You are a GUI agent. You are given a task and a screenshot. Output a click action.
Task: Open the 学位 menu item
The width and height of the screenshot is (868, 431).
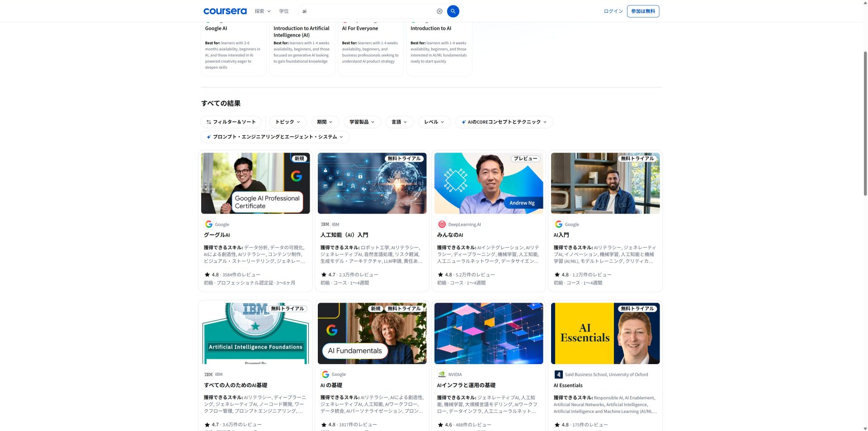(283, 11)
